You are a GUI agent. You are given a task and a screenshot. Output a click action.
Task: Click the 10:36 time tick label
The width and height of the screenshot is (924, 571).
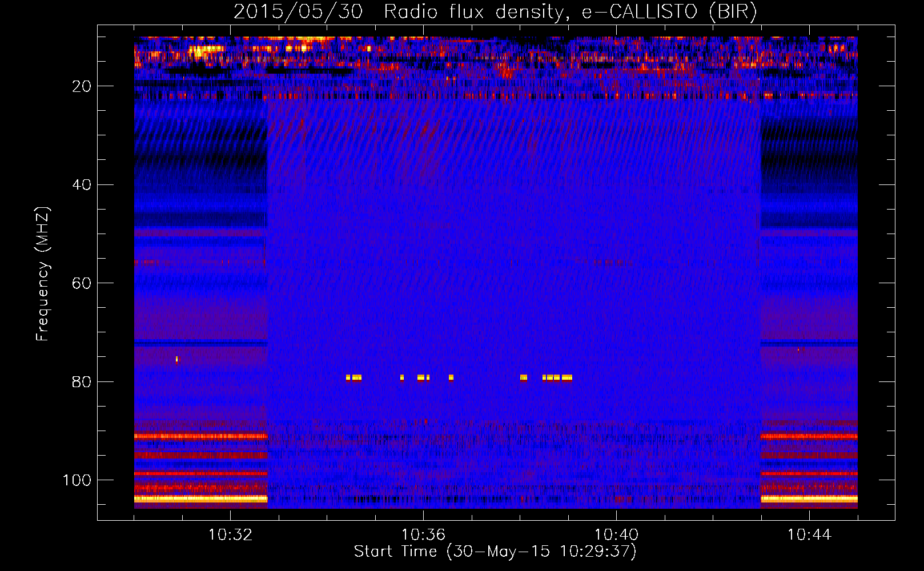pos(423,535)
